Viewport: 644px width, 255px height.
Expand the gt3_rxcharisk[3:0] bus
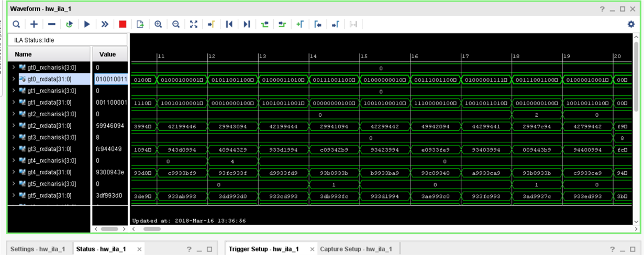(14, 137)
